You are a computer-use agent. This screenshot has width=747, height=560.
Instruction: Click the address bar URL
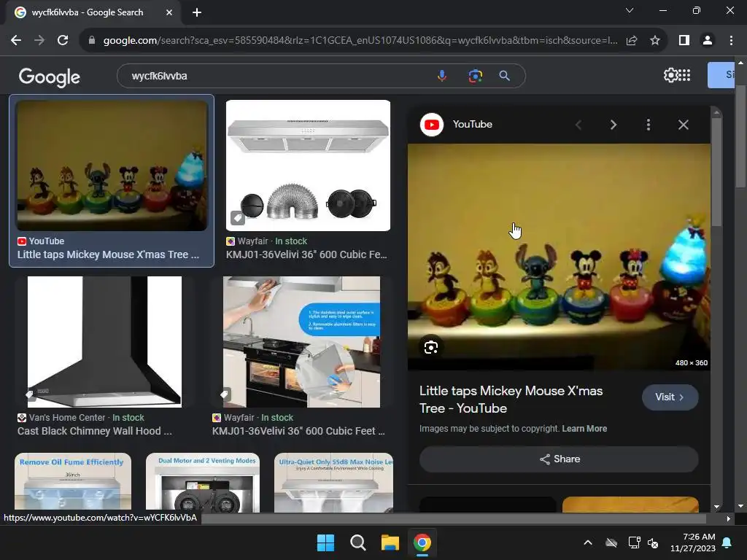pyautogui.click(x=360, y=41)
